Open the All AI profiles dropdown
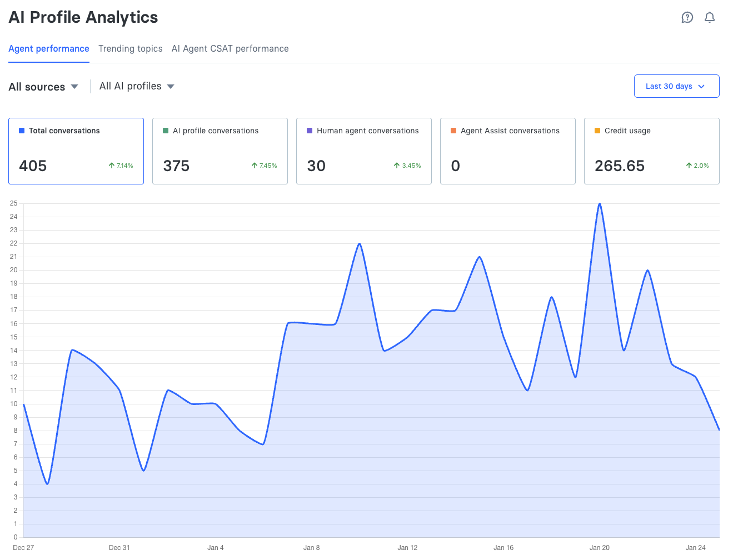This screenshot has height=560, width=738. pyautogui.click(x=137, y=86)
